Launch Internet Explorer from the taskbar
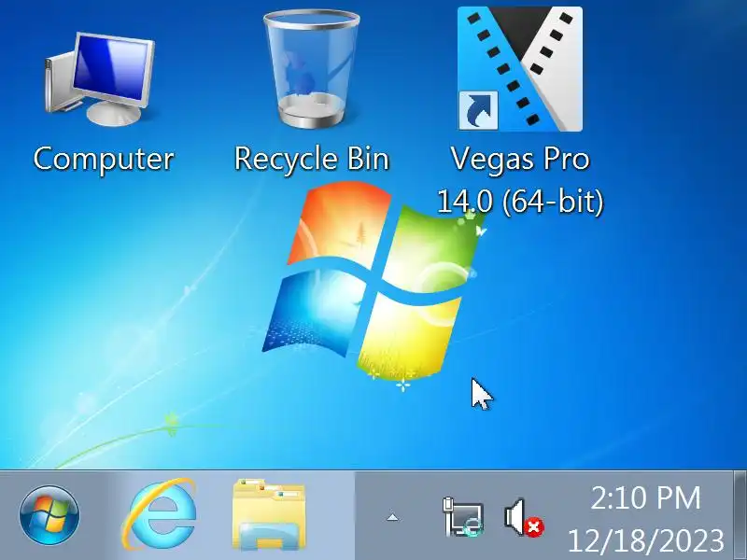Image resolution: width=747 pixels, height=560 pixels. [160, 514]
